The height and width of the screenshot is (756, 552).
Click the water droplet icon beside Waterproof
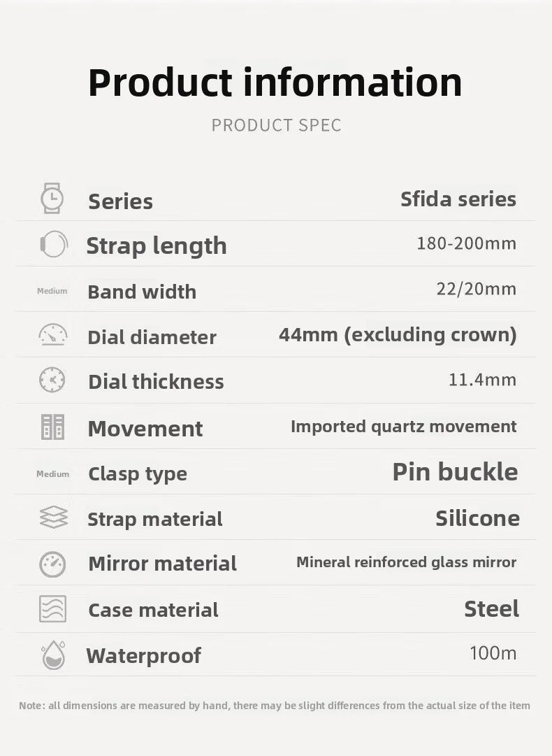[53, 655]
